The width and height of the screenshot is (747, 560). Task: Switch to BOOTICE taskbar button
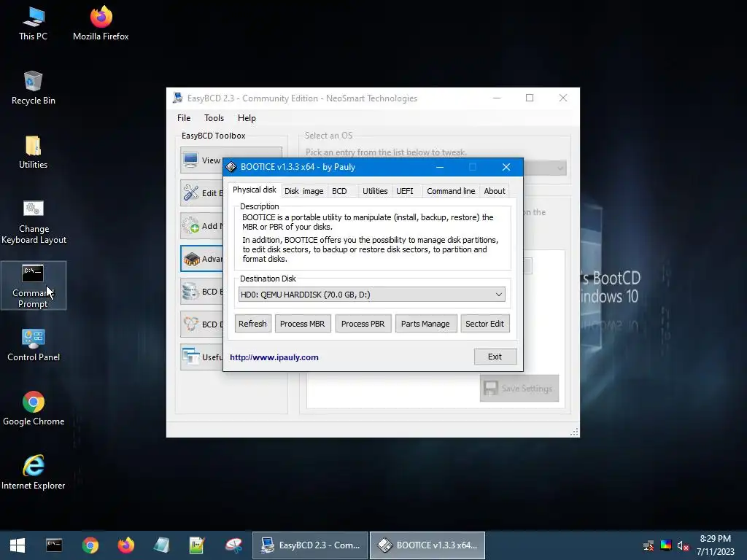[x=427, y=545]
